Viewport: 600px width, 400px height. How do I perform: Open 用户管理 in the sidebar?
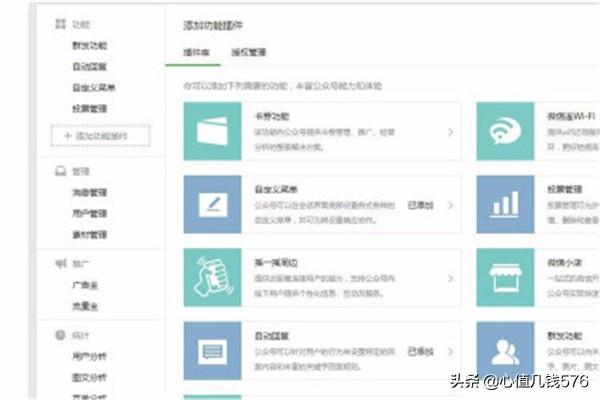click(x=90, y=213)
